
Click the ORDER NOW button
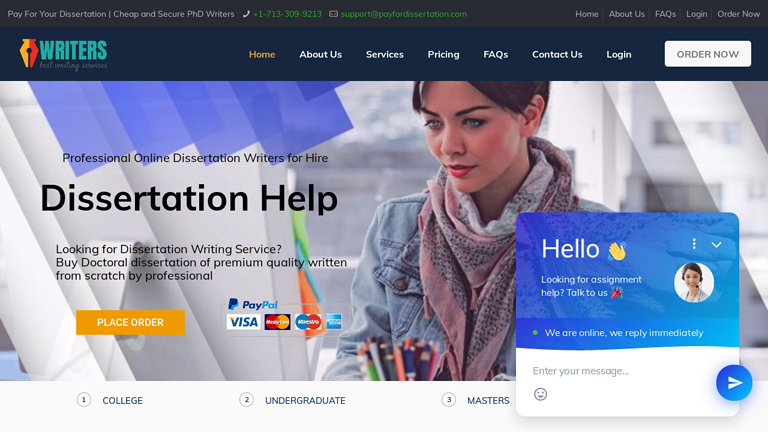[x=707, y=54]
